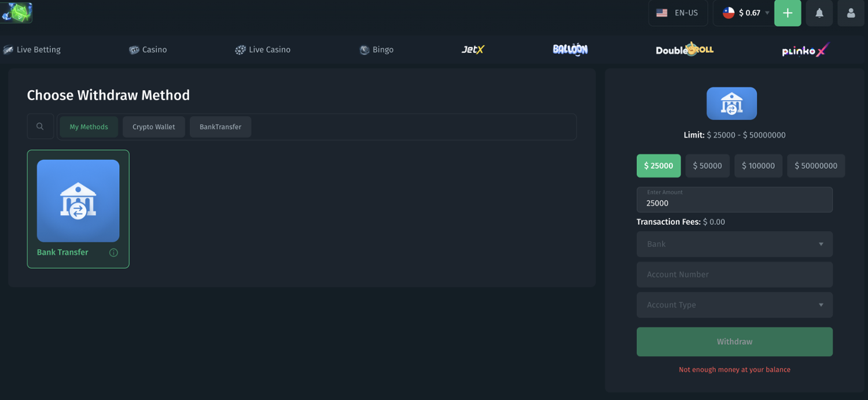
Task: Open the EN-US language selector
Action: [x=678, y=13]
